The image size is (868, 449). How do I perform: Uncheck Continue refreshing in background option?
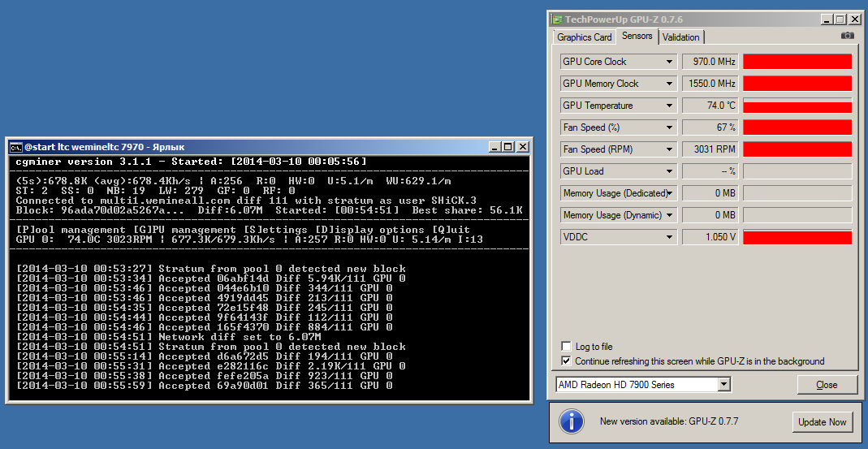pyautogui.click(x=566, y=361)
